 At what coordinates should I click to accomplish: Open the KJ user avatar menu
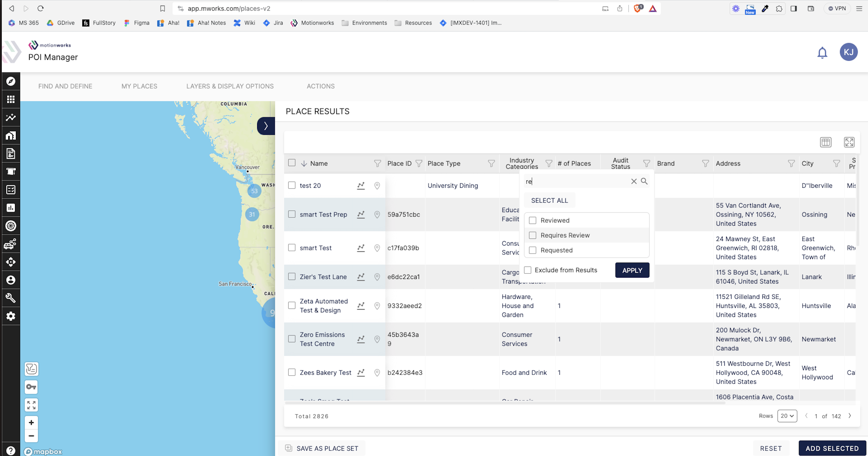pyautogui.click(x=848, y=52)
